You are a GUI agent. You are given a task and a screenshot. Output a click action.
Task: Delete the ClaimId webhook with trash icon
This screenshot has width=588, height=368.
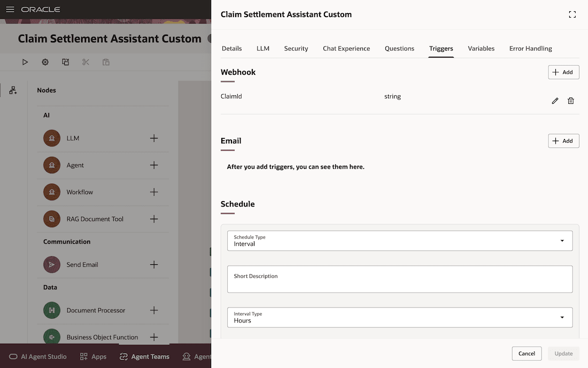(x=571, y=101)
